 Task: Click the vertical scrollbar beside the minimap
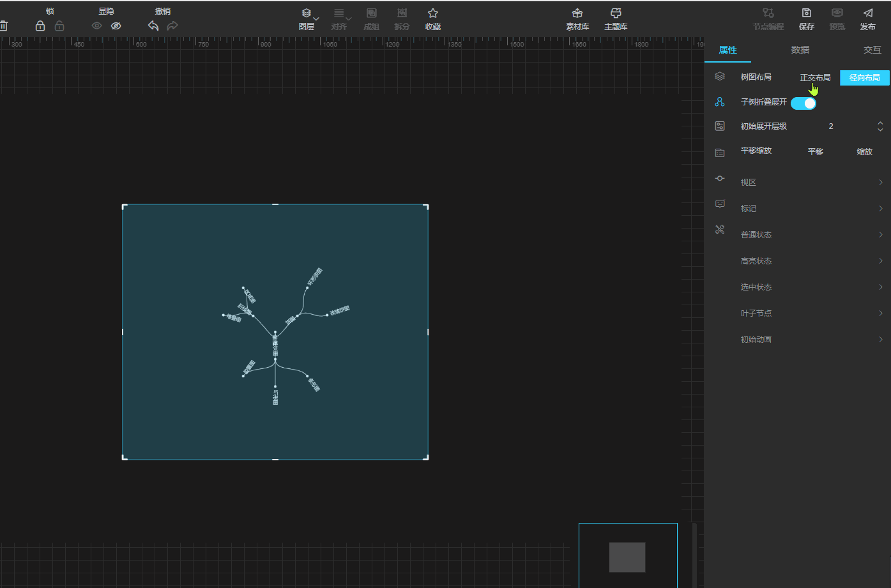(694, 555)
